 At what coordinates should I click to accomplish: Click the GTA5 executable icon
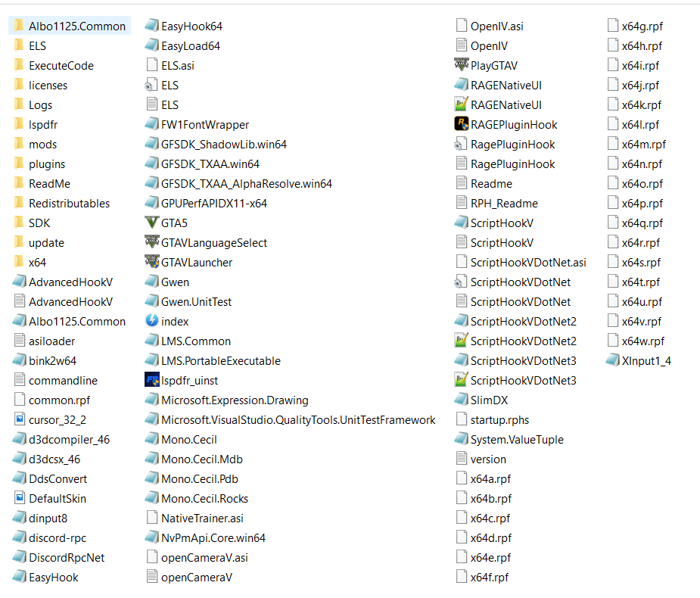[152, 223]
